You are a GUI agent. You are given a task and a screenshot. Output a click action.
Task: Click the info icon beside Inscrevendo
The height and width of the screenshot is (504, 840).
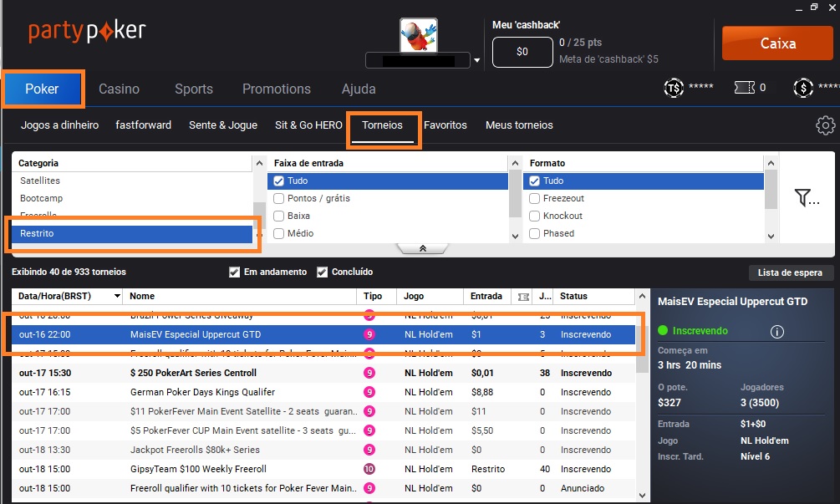(776, 332)
